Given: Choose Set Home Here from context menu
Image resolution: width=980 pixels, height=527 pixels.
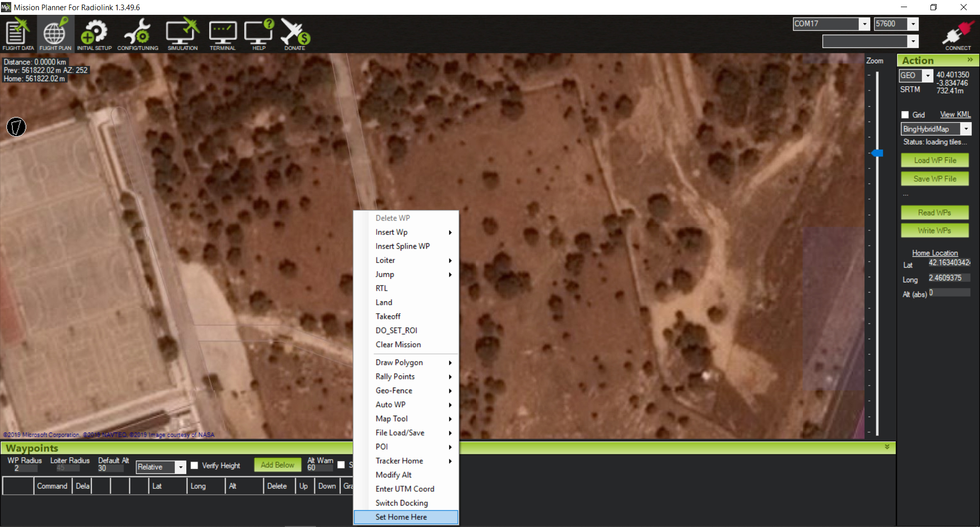Looking at the screenshot, I should click(x=401, y=517).
